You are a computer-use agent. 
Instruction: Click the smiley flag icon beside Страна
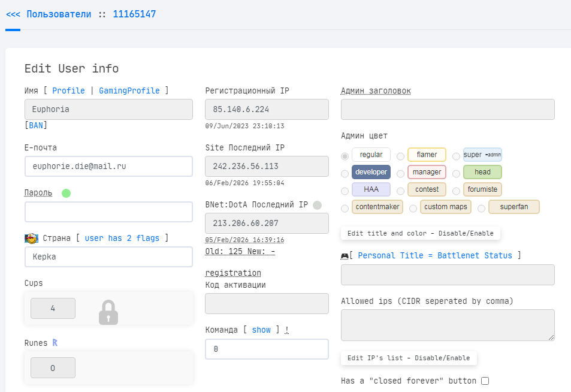click(31, 238)
